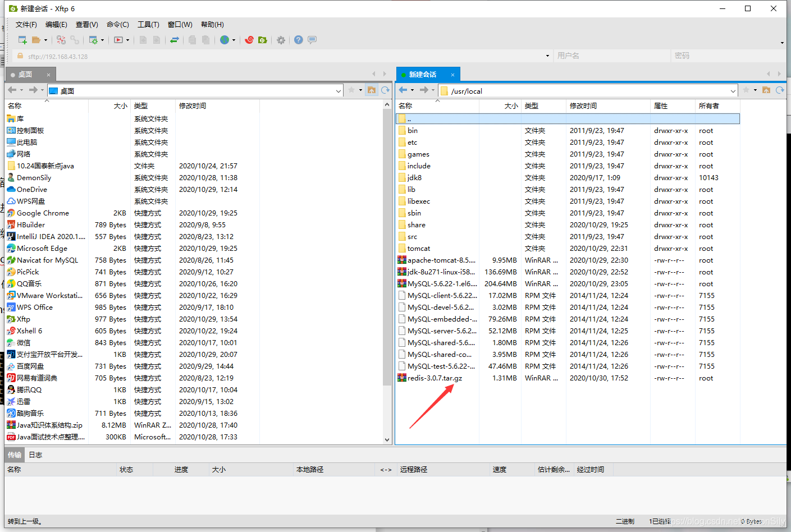Open the 文件(F) menu
Viewport: 791px width, 532px height.
click(26, 25)
